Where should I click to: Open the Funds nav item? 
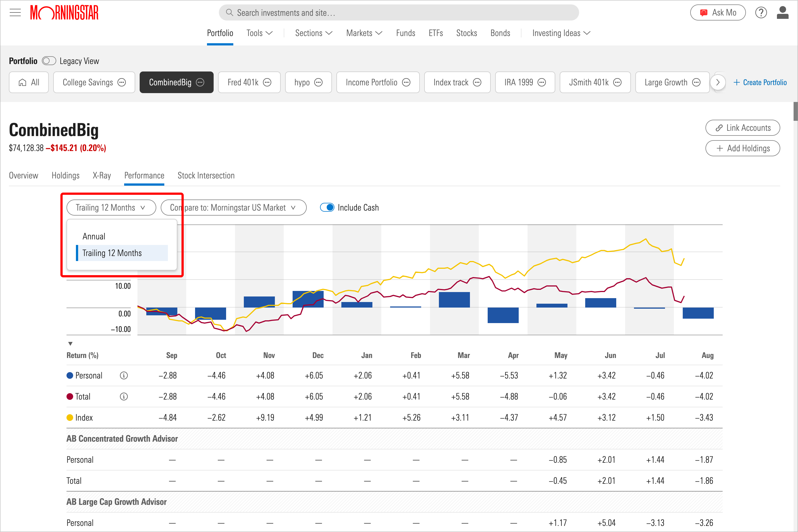(x=405, y=33)
